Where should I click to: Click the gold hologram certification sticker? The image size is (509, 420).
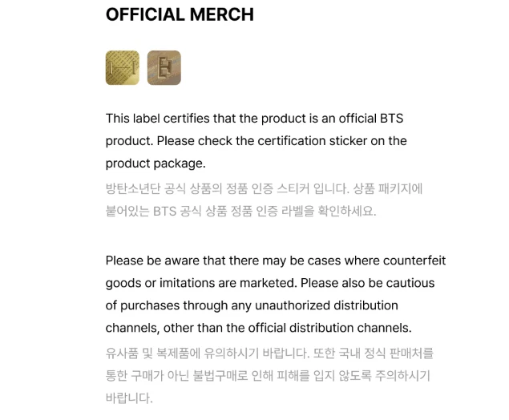tap(123, 68)
